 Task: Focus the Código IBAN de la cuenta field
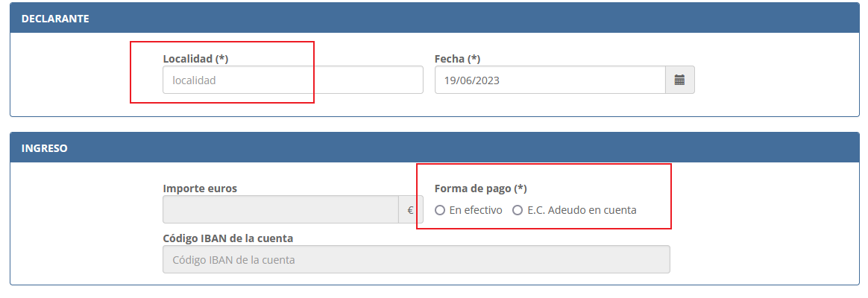pyautogui.click(x=416, y=260)
